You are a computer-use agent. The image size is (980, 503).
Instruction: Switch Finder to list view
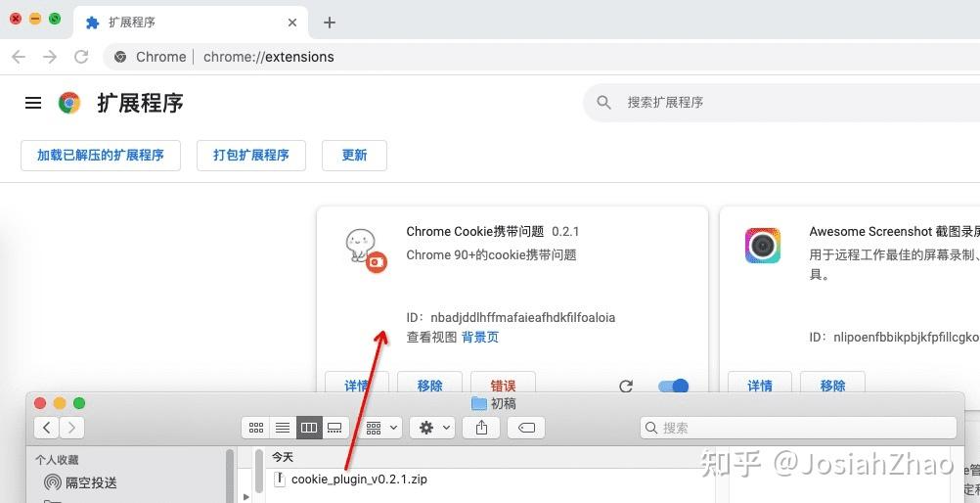click(x=283, y=428)
